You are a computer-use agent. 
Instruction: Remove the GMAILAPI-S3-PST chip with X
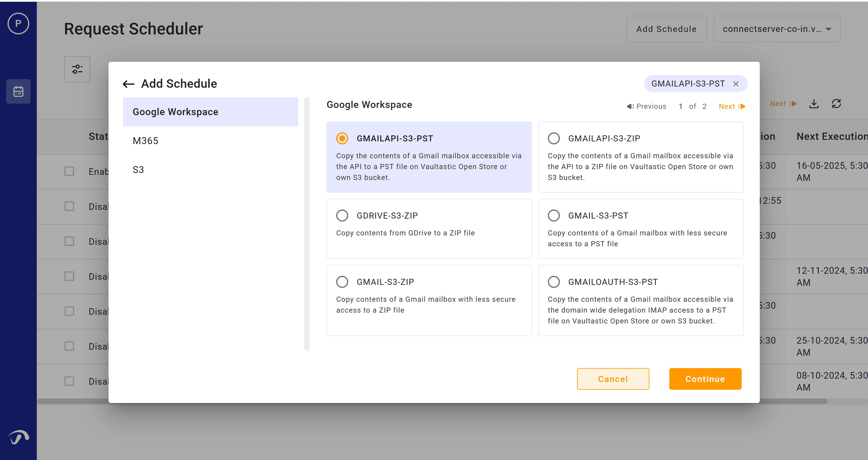point(736,84)
